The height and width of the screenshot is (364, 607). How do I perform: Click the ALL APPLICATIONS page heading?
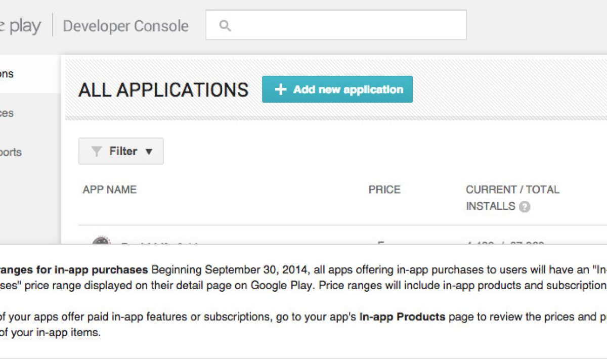pos(163,90)
